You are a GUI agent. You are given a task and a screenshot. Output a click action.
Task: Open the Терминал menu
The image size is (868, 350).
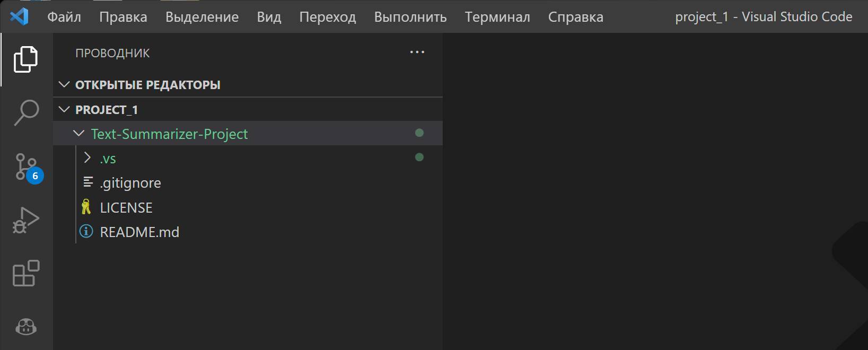coord(497,17)
